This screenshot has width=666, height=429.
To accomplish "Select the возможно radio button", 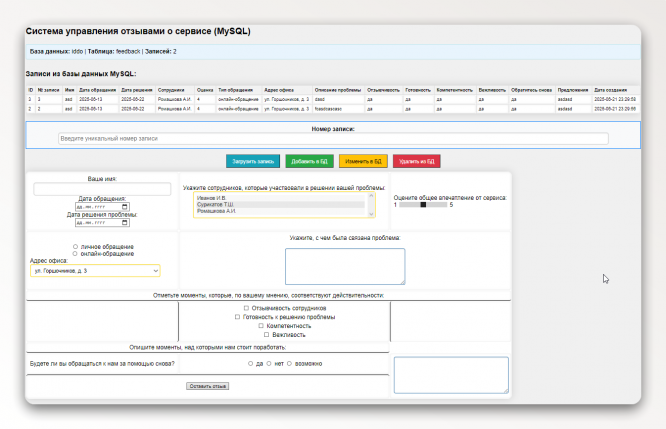I will pyautogui.click(x=290, y=363).
